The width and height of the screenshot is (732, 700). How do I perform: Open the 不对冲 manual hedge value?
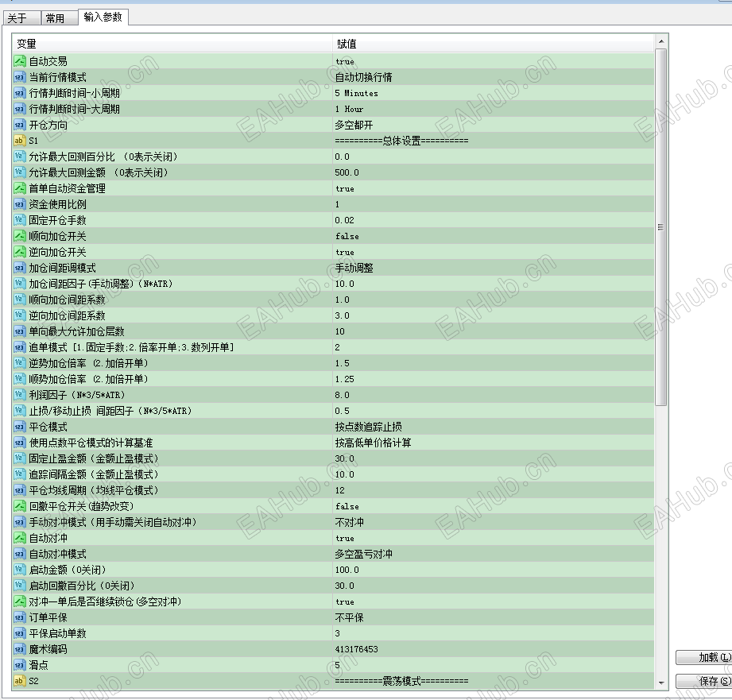coord(349,522)
